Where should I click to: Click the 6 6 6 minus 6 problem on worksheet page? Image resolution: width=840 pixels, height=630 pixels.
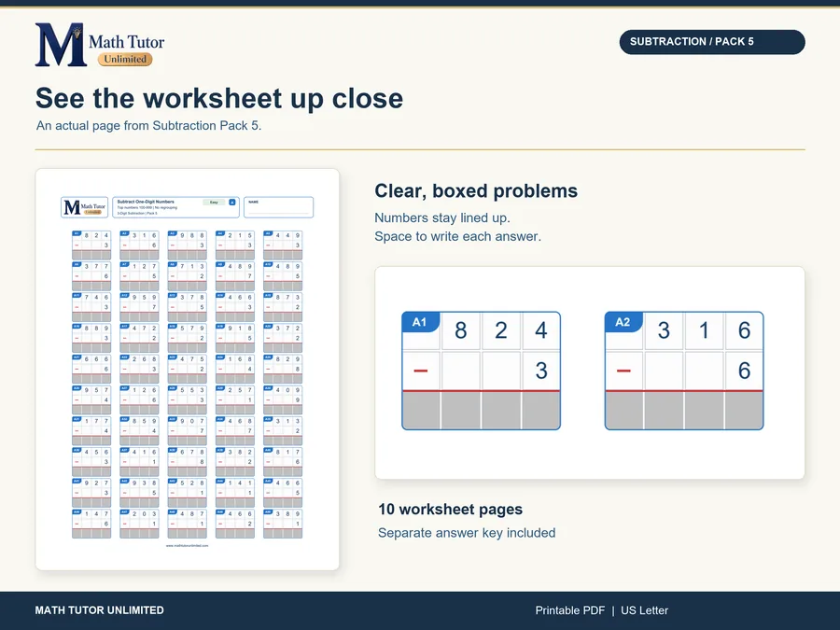pos(91,369)
